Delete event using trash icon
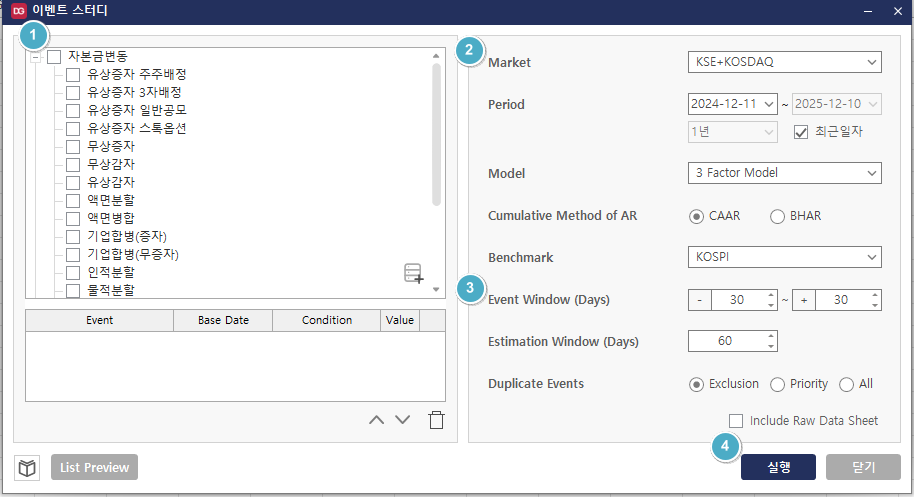This screenshot has width=914, height=497. (x=436, y=420)
